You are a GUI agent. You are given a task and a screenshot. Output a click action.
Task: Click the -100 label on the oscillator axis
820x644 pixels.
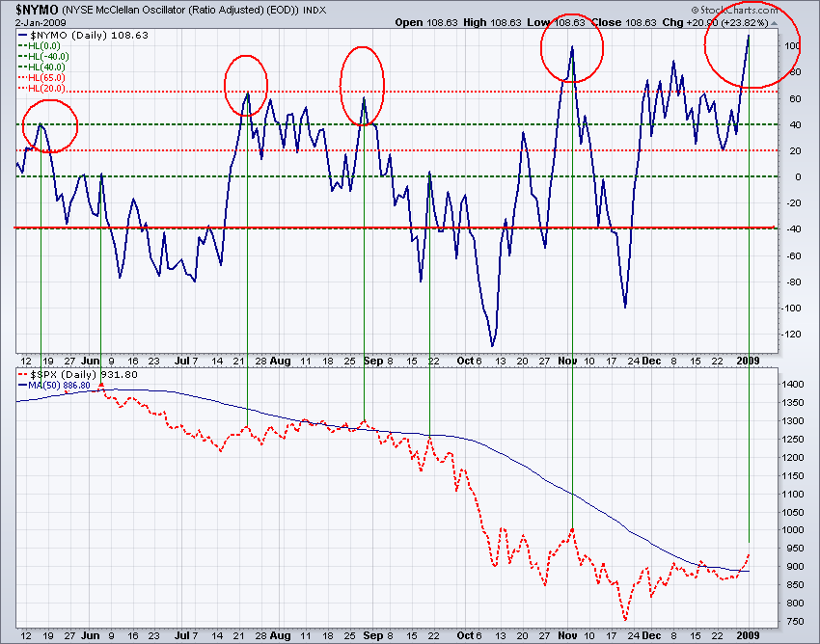791,309
